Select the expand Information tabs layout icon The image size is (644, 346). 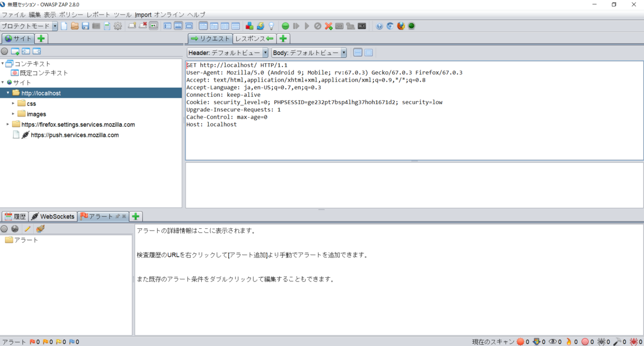coord(178,26)
